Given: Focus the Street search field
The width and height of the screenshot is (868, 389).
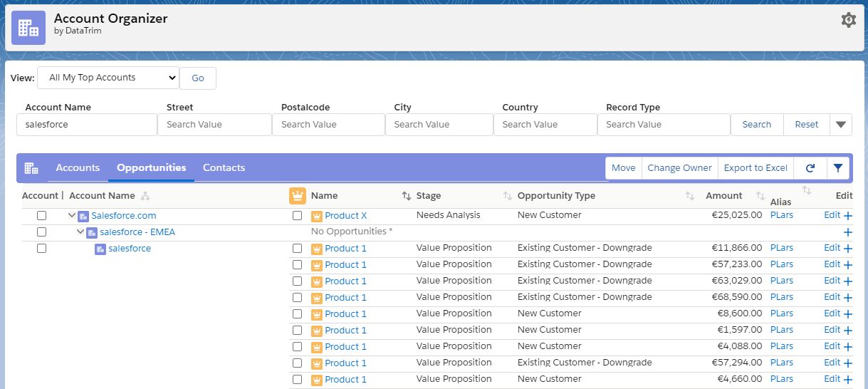Looking at the screenshot, I should point(215,124).
